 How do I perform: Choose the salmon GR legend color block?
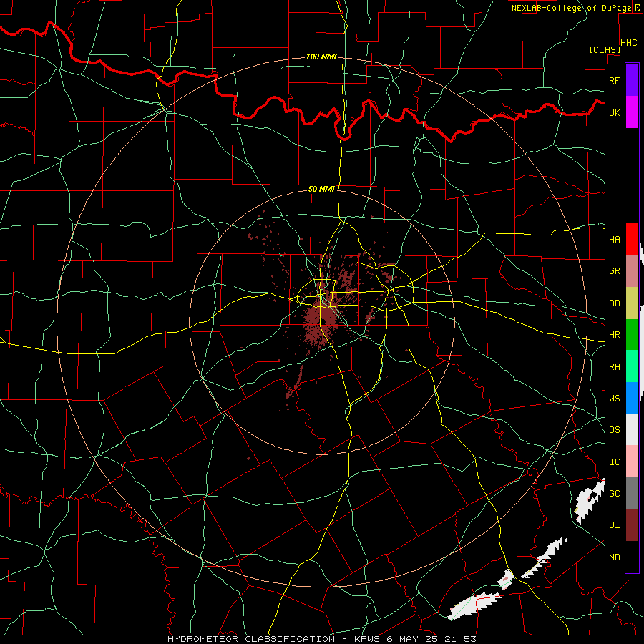632,271
